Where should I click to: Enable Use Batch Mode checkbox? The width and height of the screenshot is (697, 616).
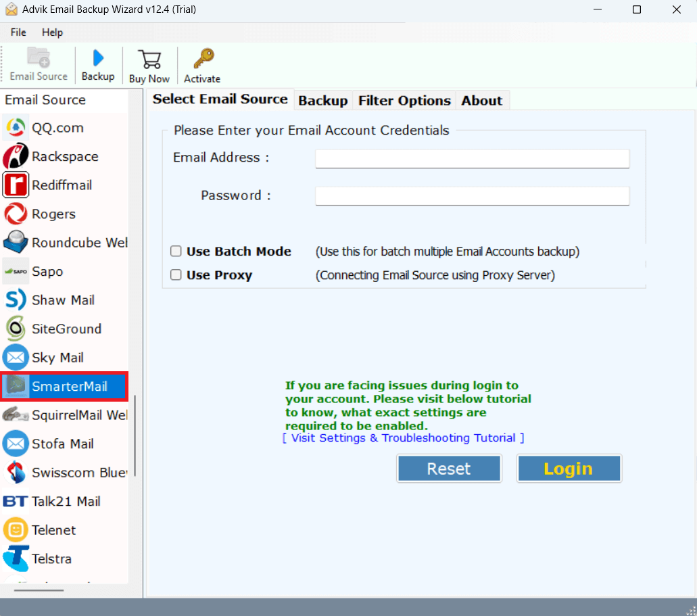(x=176, y=252)
